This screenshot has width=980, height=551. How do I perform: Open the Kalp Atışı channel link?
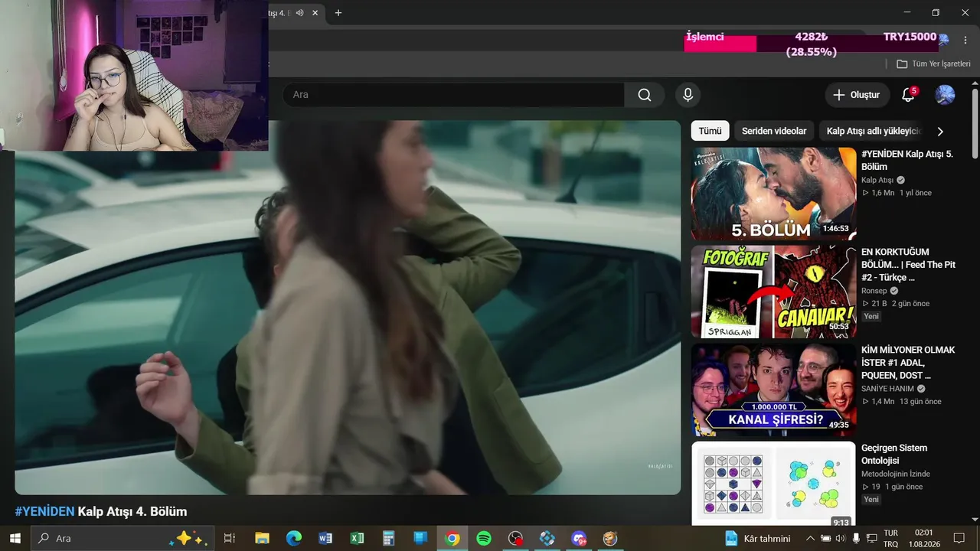877,180
